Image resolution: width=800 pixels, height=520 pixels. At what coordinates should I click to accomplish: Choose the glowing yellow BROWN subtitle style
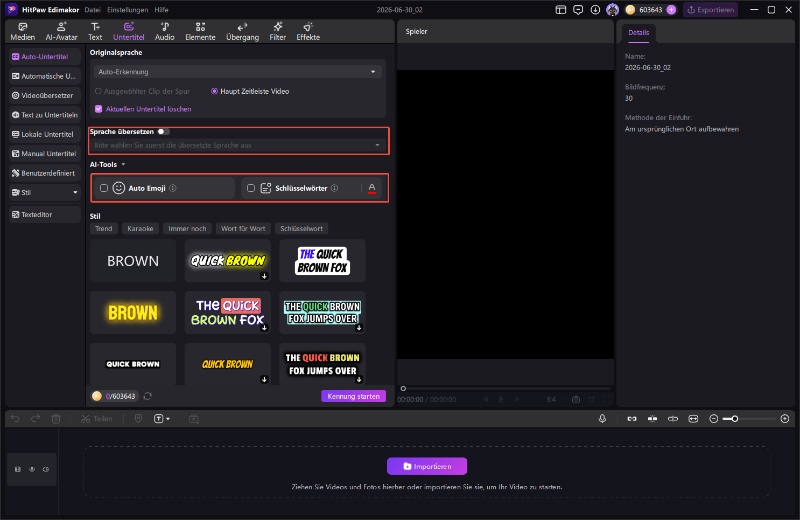pos(133,312)
